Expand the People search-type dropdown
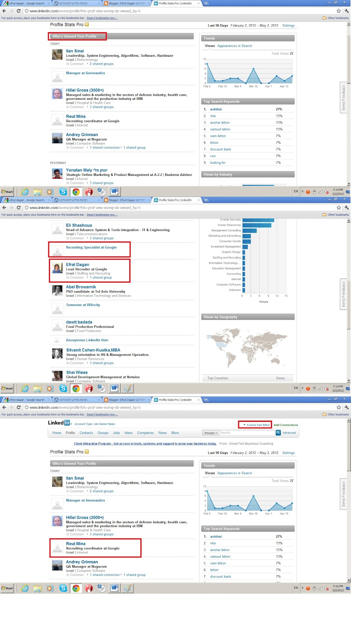351x644 pixels. click(211, 433)
